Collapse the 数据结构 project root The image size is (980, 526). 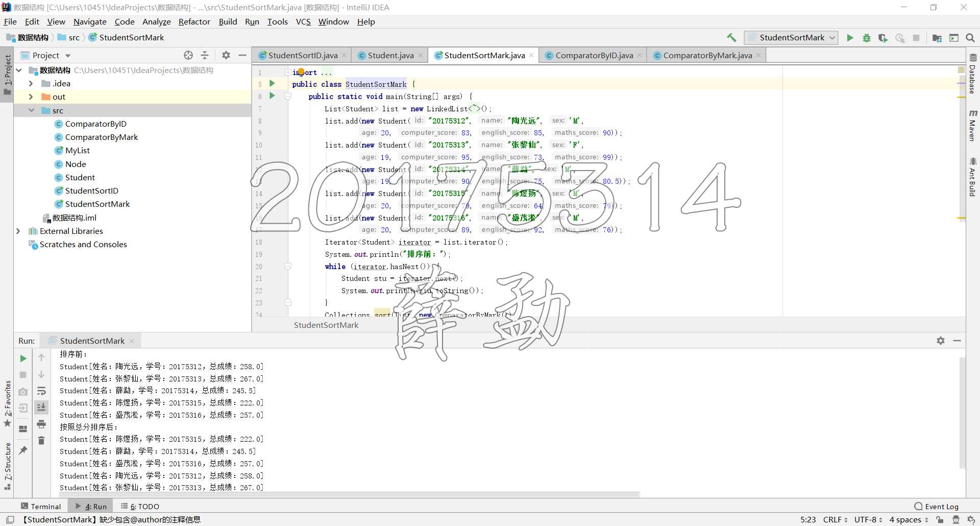pyautogui.click(x=19, y=70)
